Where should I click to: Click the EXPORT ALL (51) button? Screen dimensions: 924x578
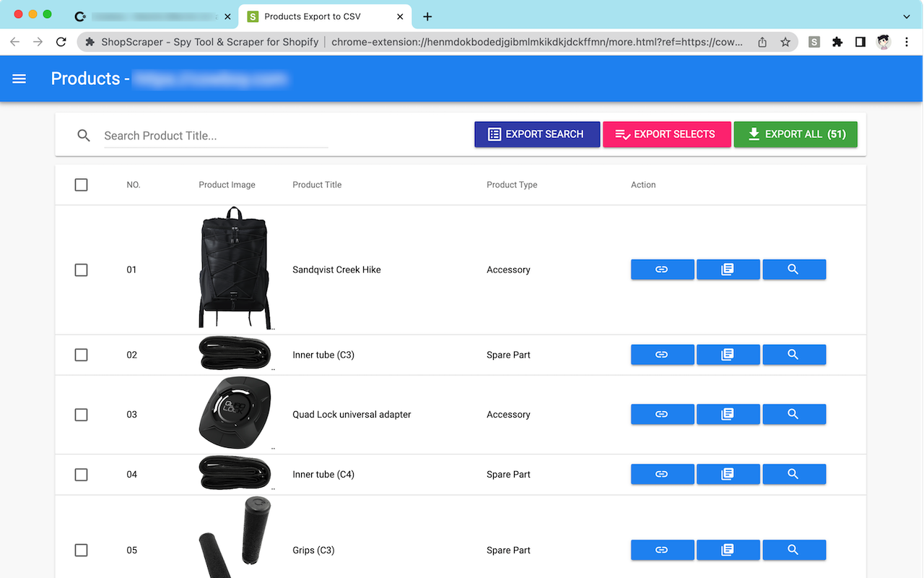click(796, 134)
